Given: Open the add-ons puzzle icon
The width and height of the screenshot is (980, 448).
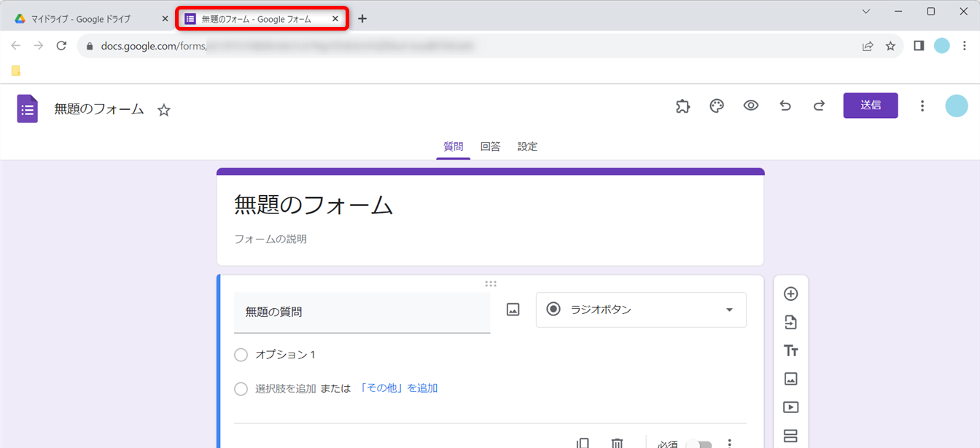Looking at the screenshot, I should (682, 106).
